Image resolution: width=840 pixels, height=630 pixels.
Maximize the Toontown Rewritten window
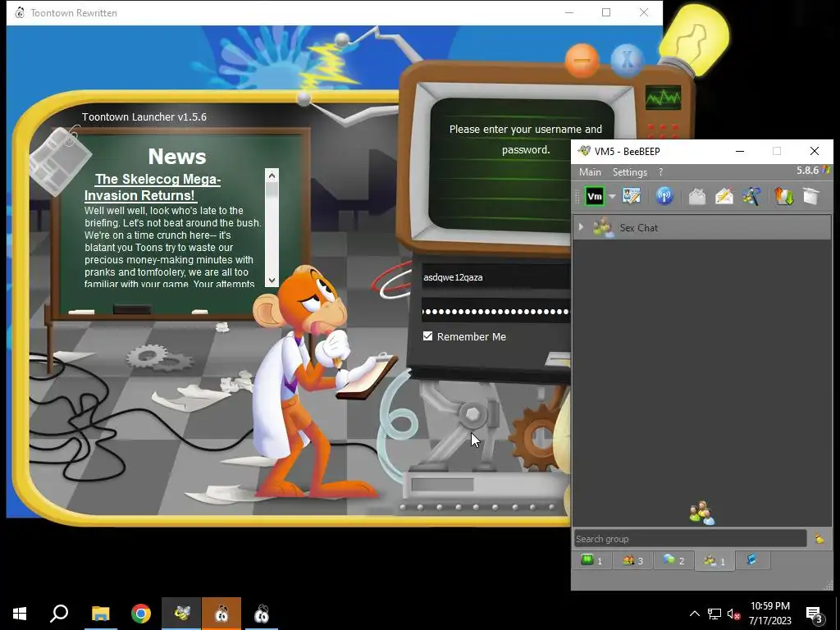[606, 12]
